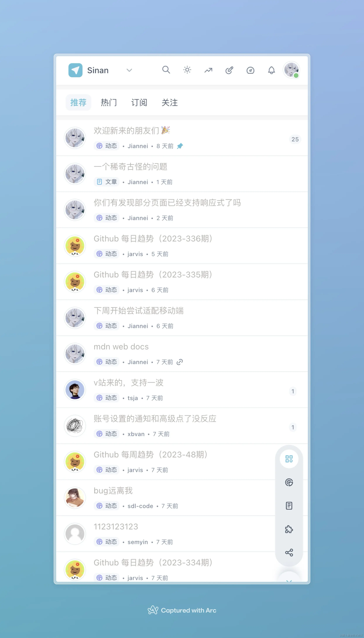Switch to the 热门 tab
364x638 pixels.
[x=109, y=102]
